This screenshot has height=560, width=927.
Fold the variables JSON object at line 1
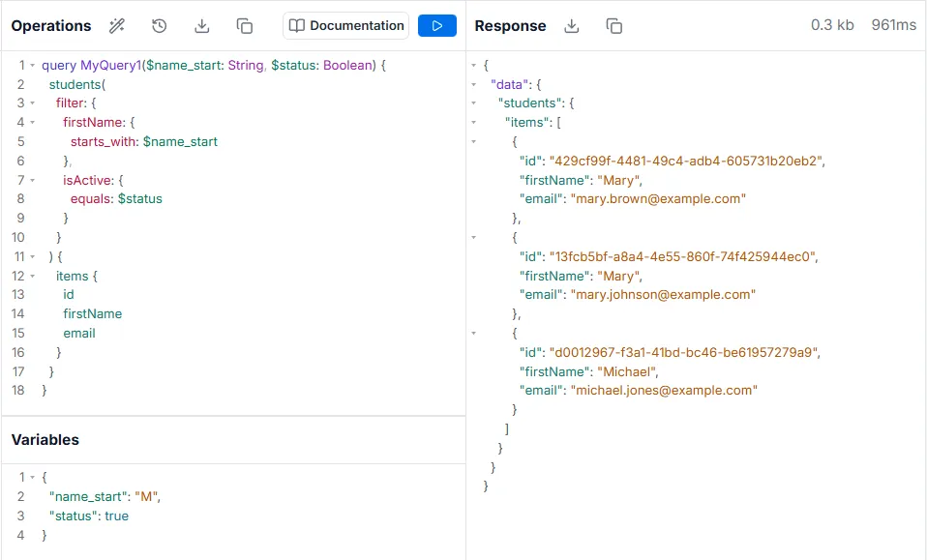pyautogui.click(x=32, y=478)
